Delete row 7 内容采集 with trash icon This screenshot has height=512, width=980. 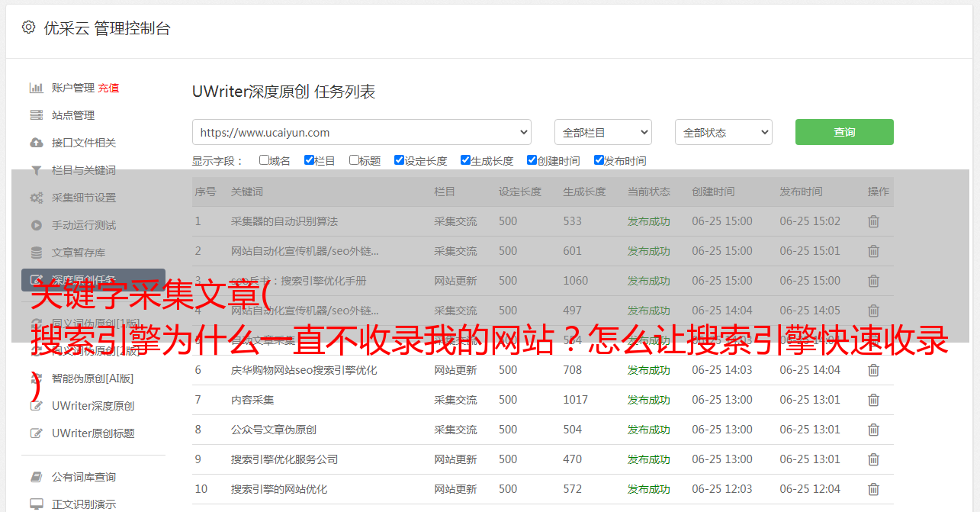[874, 400]
